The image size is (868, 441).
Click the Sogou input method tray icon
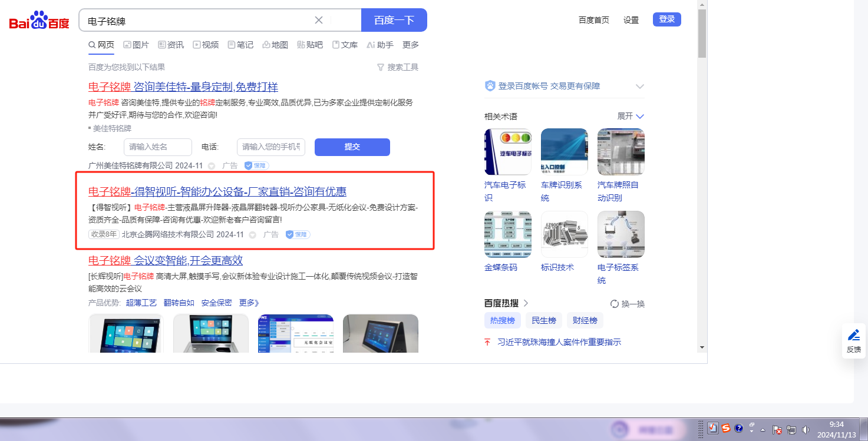(726, 428)
